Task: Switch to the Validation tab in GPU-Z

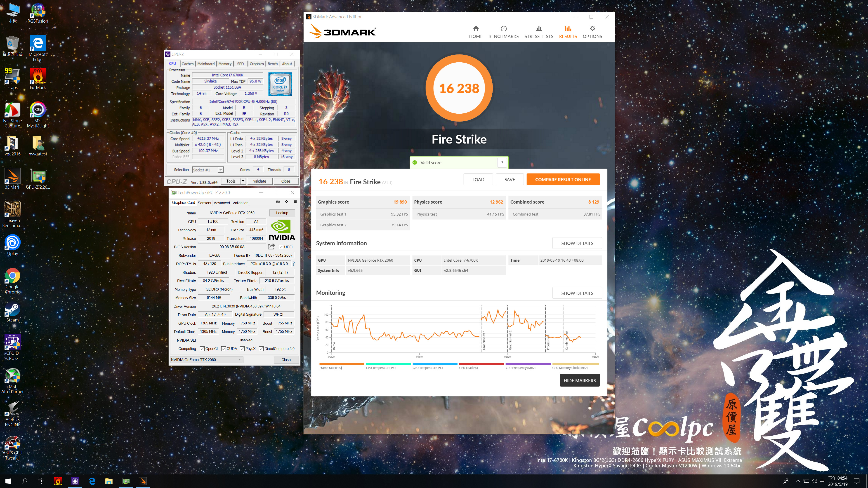Action: coord(240,203)
